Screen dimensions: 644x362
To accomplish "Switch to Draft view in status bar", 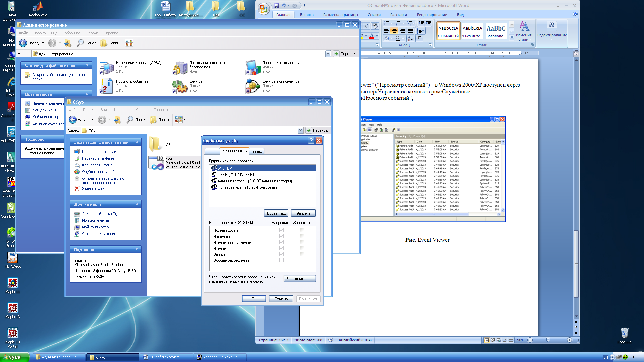I will 511,340.
